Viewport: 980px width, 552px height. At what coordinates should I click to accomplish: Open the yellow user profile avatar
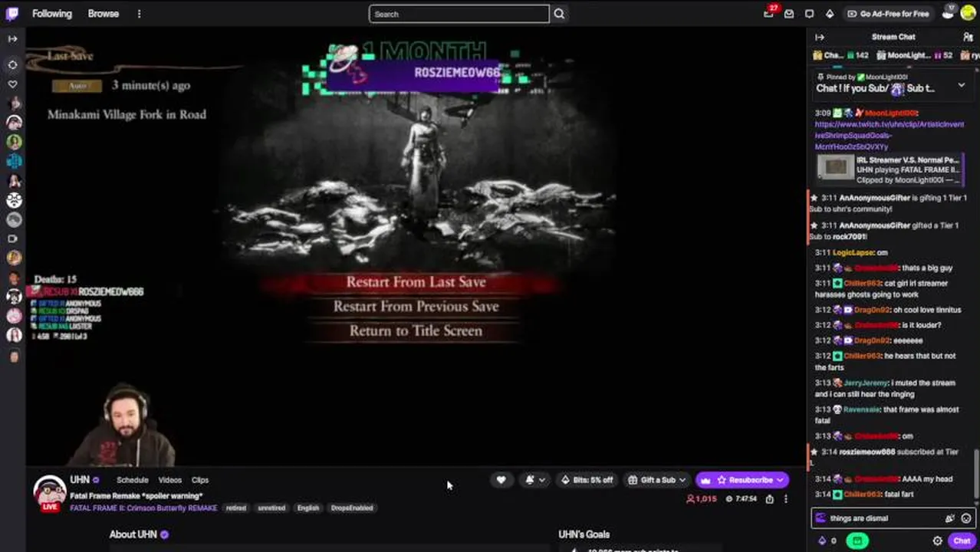tap(968, 13)
